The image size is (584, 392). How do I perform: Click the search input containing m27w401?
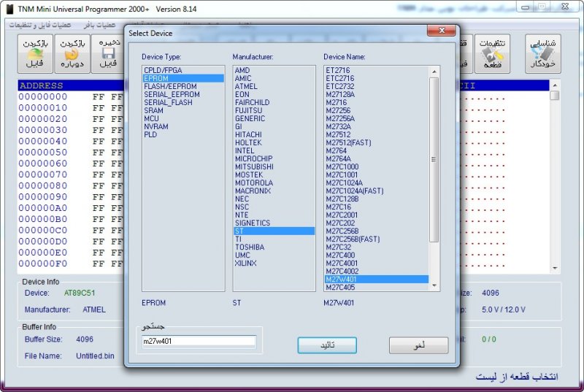coord(199,342)
